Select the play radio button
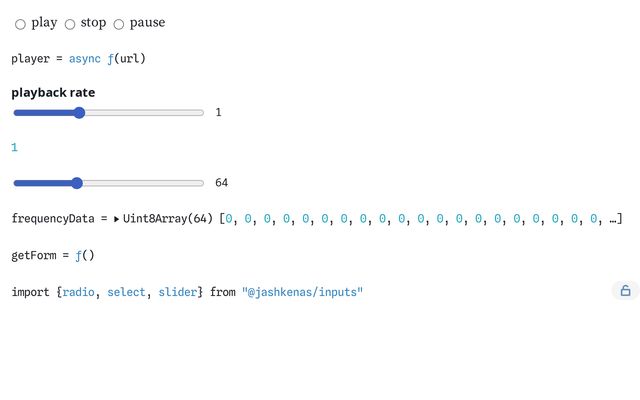 (20, 24)
